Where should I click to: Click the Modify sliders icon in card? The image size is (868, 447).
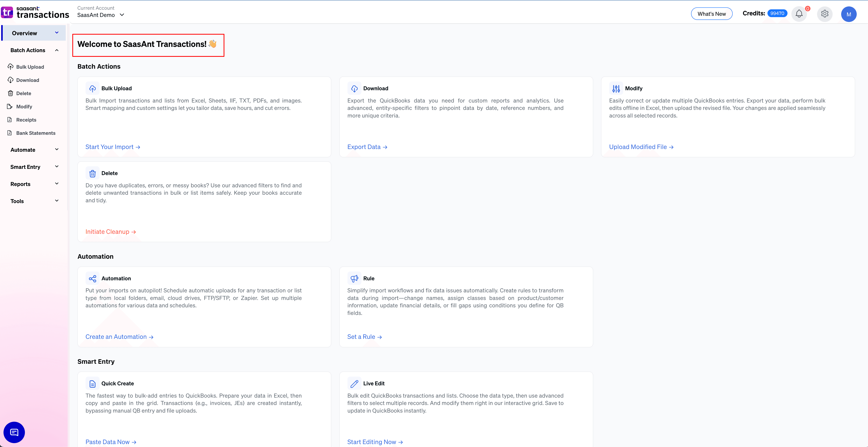[x=616, y=88]
